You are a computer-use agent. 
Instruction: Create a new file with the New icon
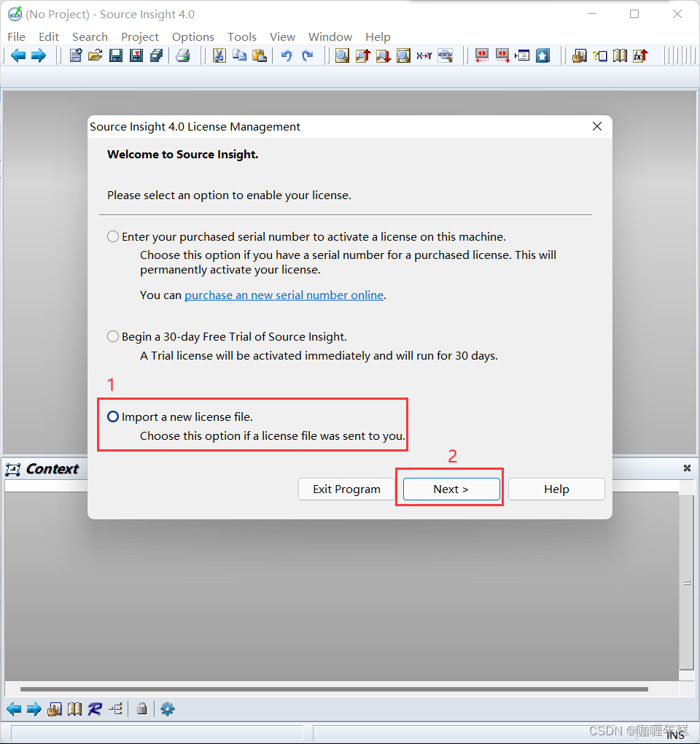[x=75, y=55]
